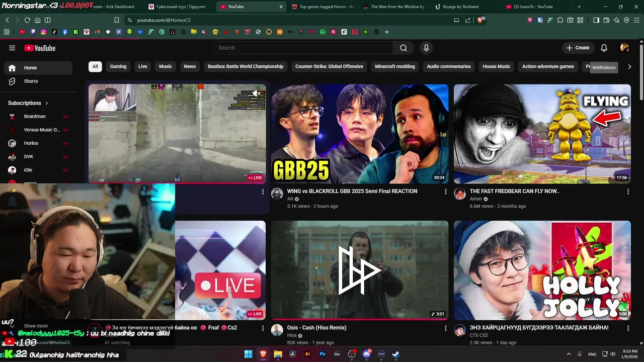The image size is (644, 362).
Task: Open Shorts in the sidebar
Action: click(38, 81)
